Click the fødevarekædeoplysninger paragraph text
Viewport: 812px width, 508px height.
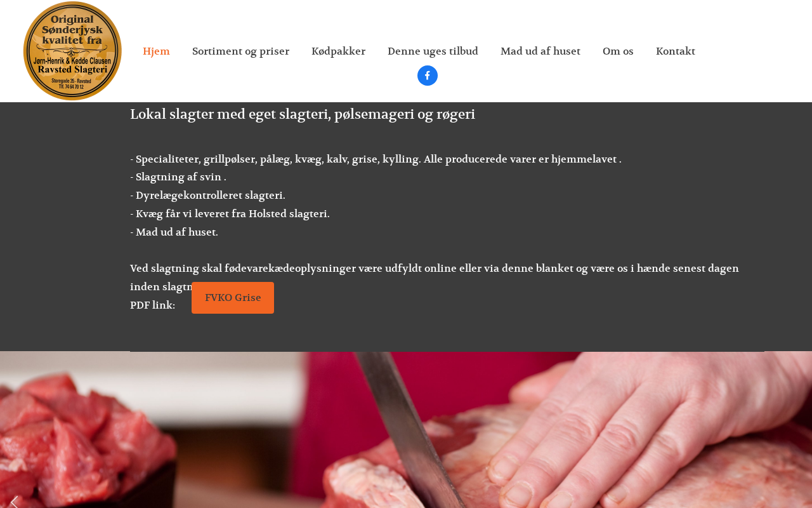(x=435, y=277)
